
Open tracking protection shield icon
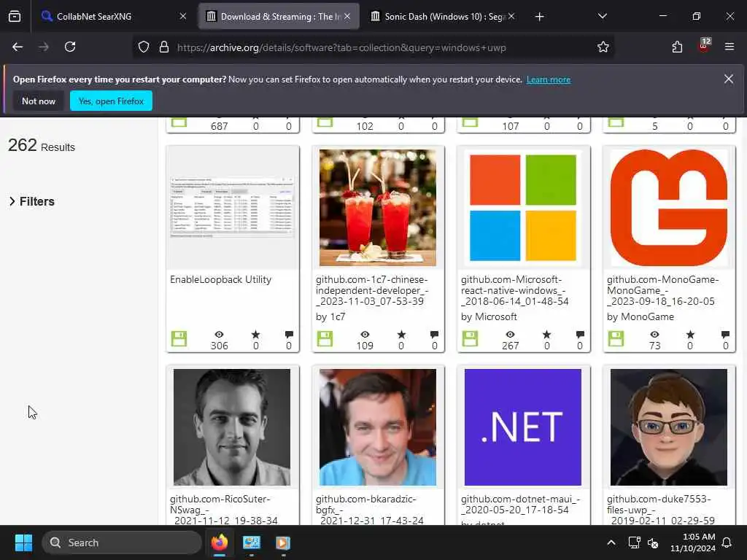tap(144, 47)
